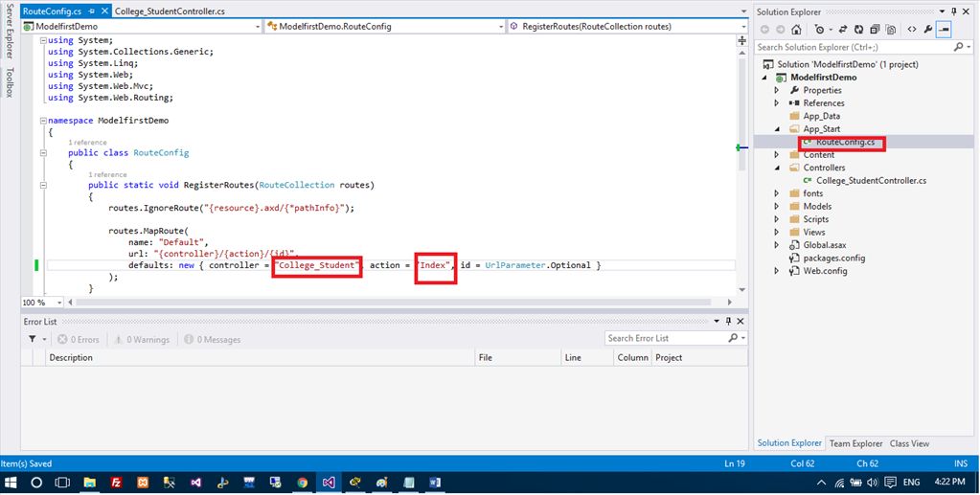Expand the Global.asax node
980x495 pixels.
click(x=777, y=245)
